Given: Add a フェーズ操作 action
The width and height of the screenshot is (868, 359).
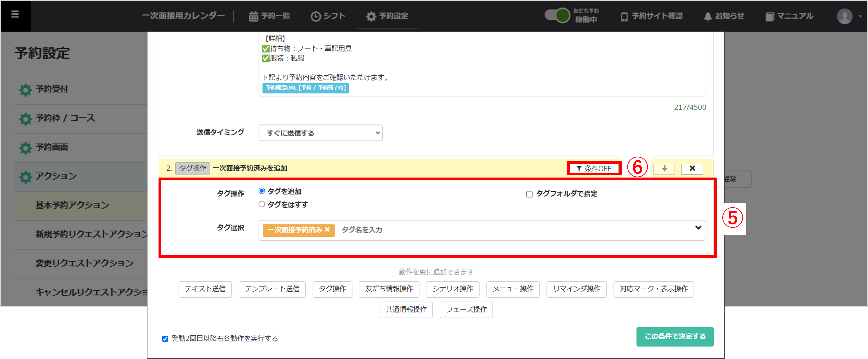Looking at the screenshot, I should [466, 309].
